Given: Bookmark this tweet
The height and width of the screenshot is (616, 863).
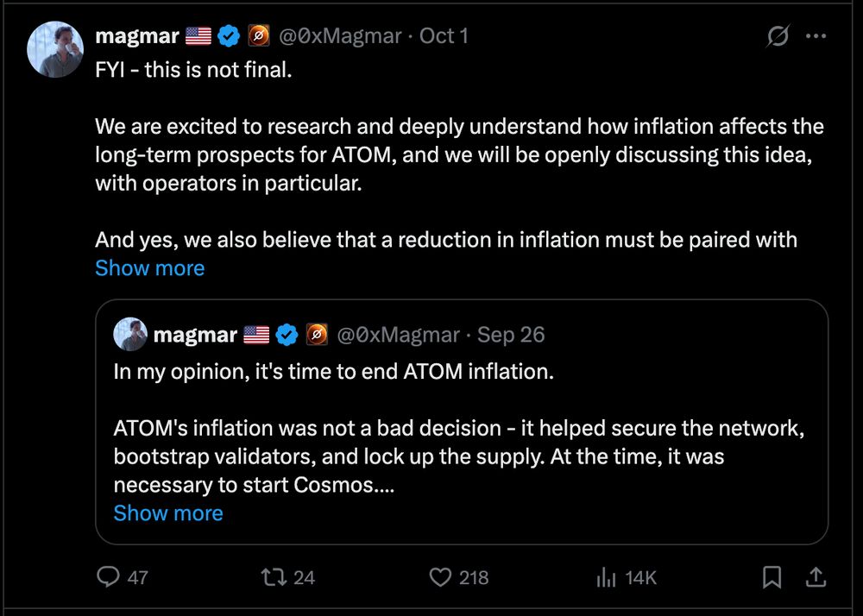Looking at the screenshot, I should 772,576.
